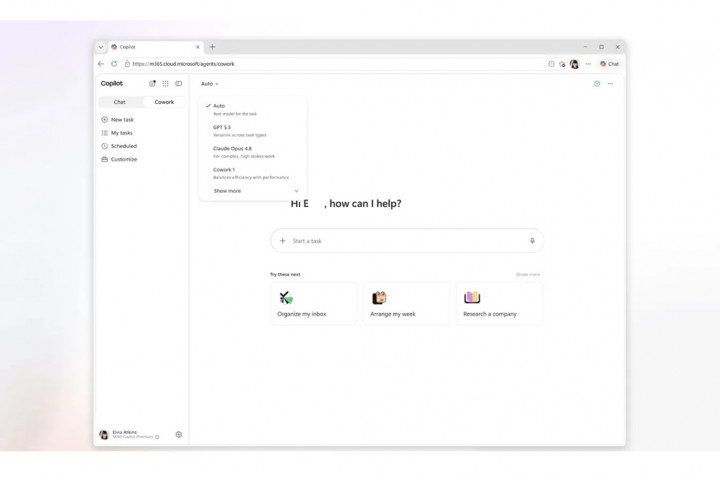The height and width of the screenshot is (478, 720).
Task: Click the info icon beside M365 Copilot Premium
Action: click(x=157, y=437)
